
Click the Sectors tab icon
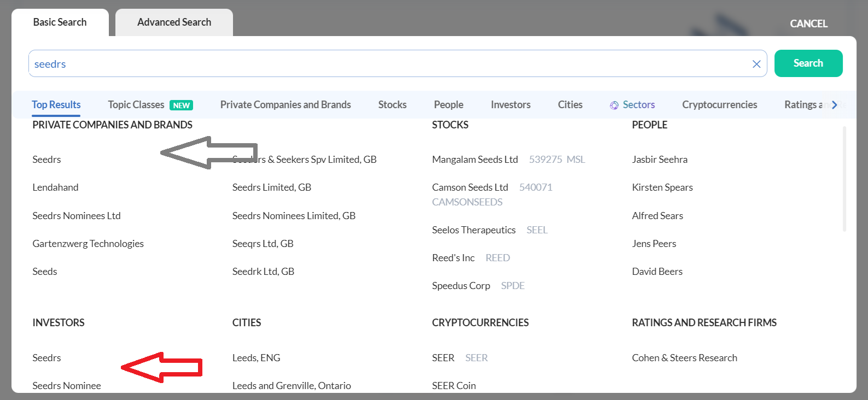click(614, 105)
